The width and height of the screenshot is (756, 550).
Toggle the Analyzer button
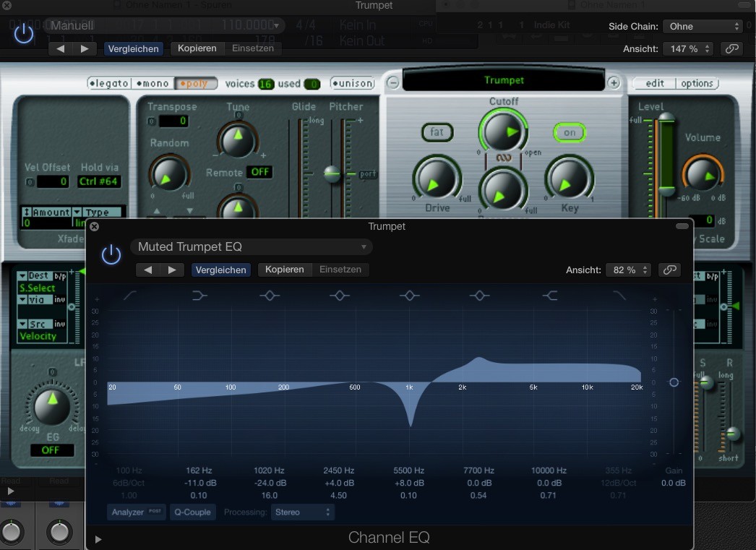pyautogui.click(x=137, y=512)
